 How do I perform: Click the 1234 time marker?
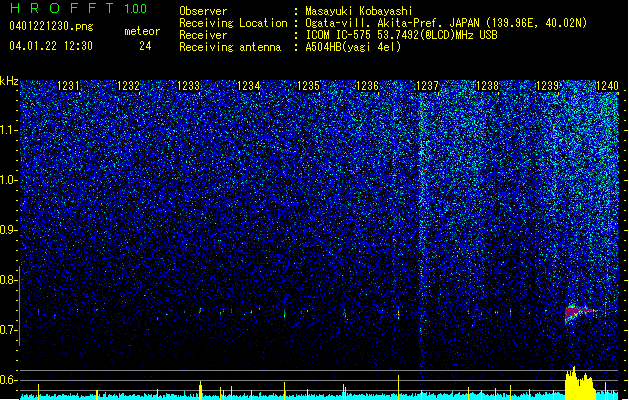(x=248, y=86)
